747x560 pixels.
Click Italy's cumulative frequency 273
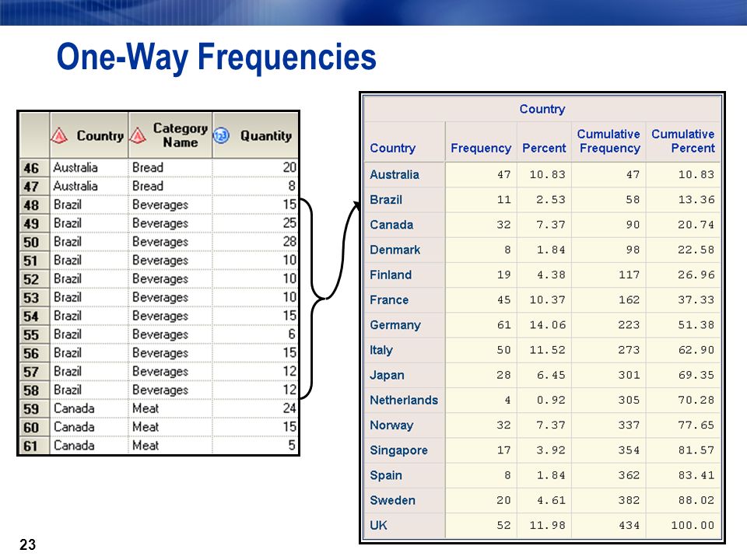tap(629, 350)
